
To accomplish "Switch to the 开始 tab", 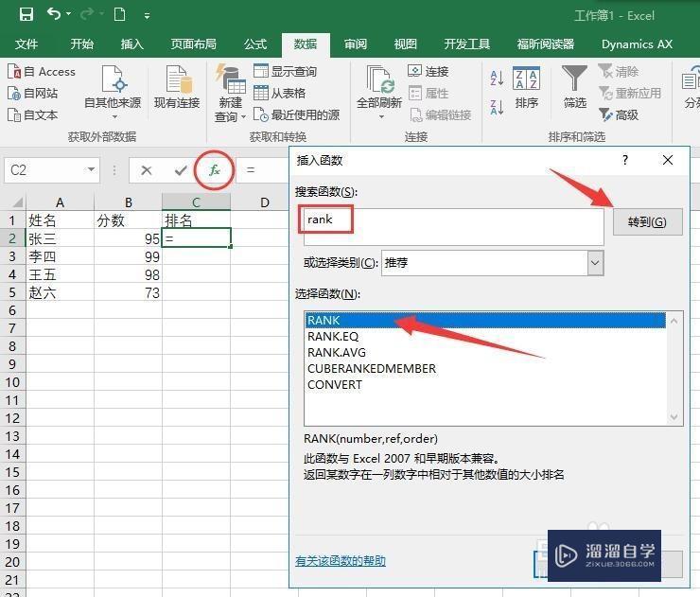I will (x=81, y=44).
